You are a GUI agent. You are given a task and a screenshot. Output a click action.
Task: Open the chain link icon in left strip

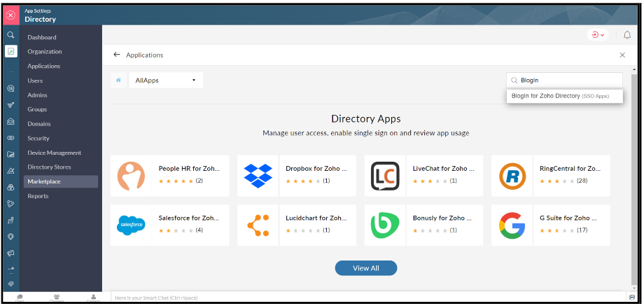click(x=11, y=138)
